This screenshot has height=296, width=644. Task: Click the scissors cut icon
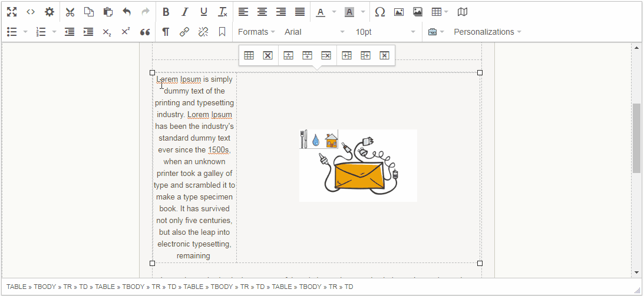click(70, 12)
